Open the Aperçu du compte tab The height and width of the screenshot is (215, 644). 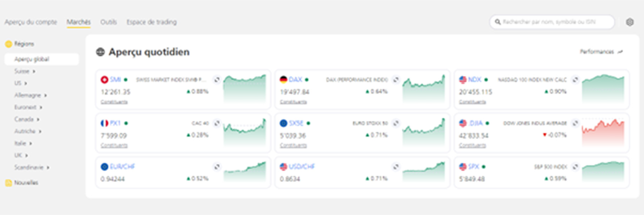31,22
